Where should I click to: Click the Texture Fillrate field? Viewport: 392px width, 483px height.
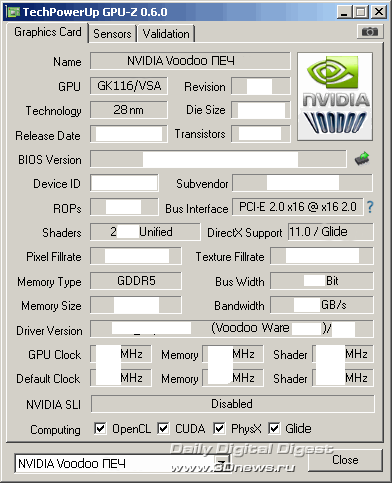pos(322,256)
